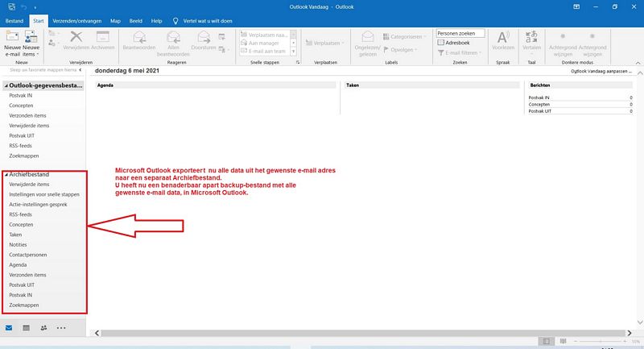Select Postvak IN under Archiefbestand

[x=21, y=295]
